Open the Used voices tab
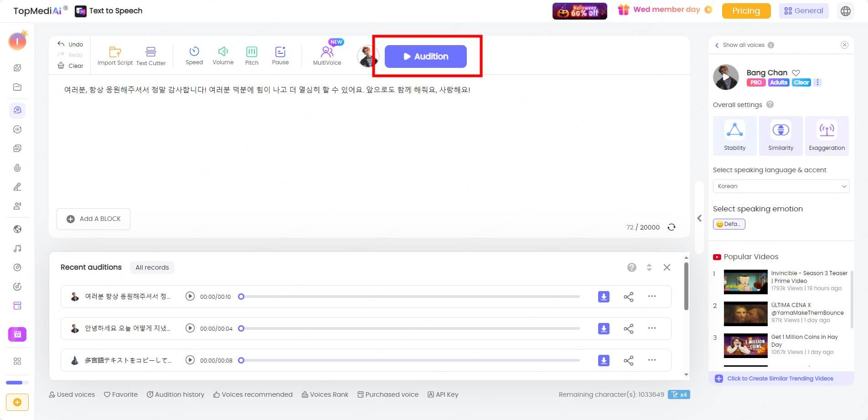The height and width of the screenshot is (420, 868). [x=72, y=394]
